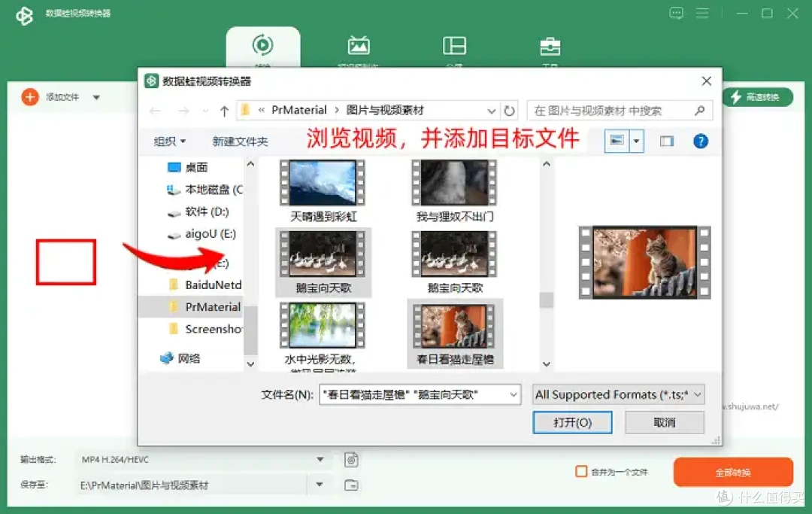This screenshot has height=514, width=812.
Task: Select 网络 in navigation tree
Action: tap(180, 358)
